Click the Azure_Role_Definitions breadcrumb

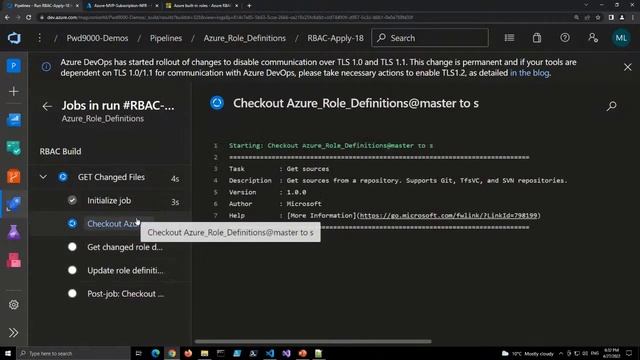coord(244,38)
